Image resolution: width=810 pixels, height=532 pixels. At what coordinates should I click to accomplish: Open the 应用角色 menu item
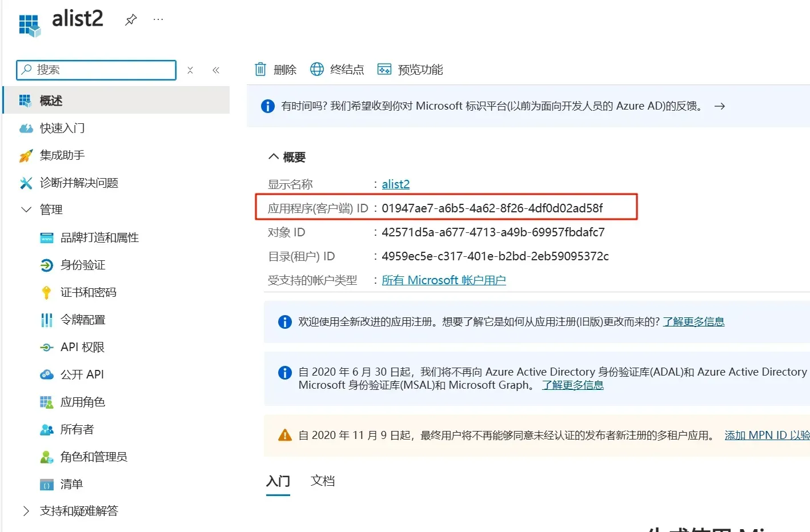83,402
